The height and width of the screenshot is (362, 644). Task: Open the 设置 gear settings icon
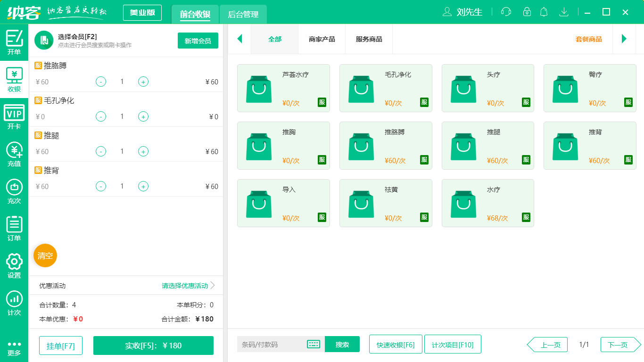coord(14,265)
